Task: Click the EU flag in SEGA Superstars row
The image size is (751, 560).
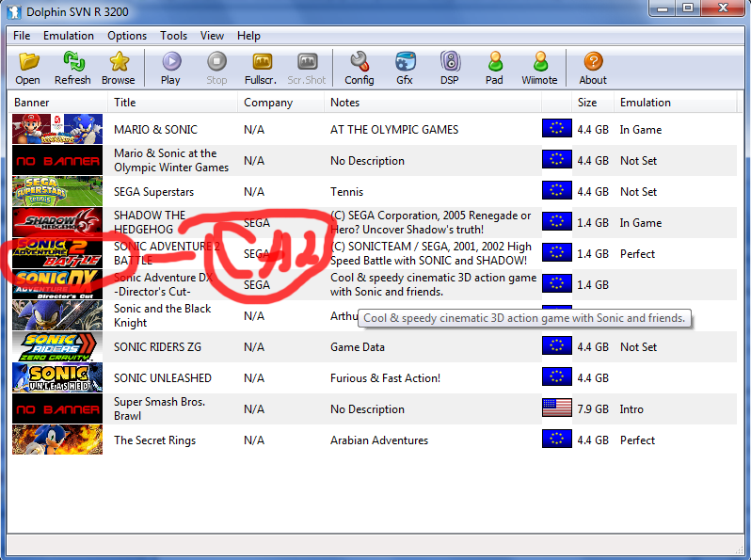Action: (x=557, y=190)
